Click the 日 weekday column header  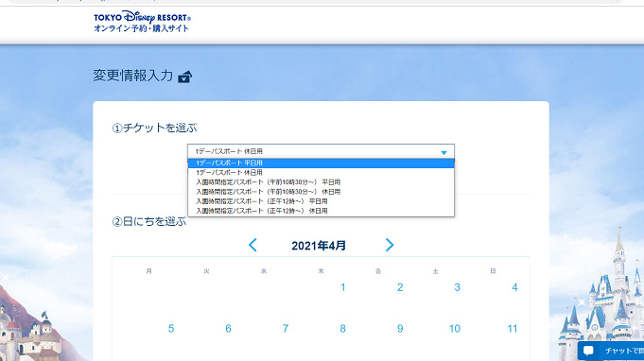pyautogui.click(x=493, y=271)
